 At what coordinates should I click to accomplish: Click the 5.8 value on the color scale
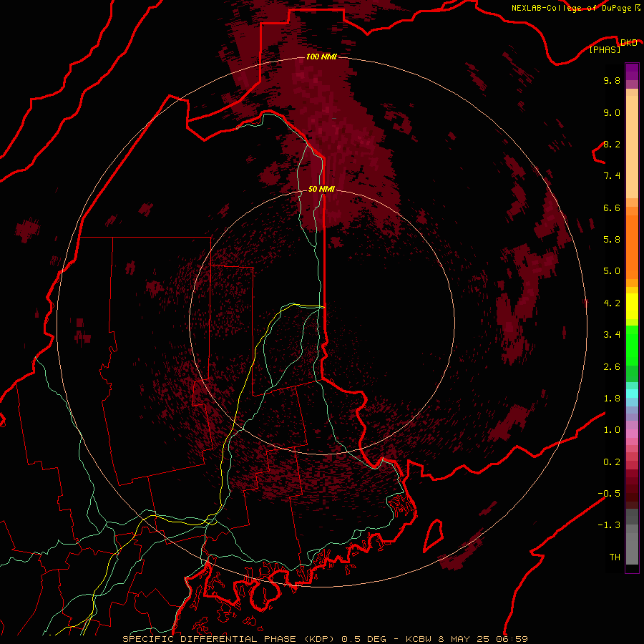(612, 240)
